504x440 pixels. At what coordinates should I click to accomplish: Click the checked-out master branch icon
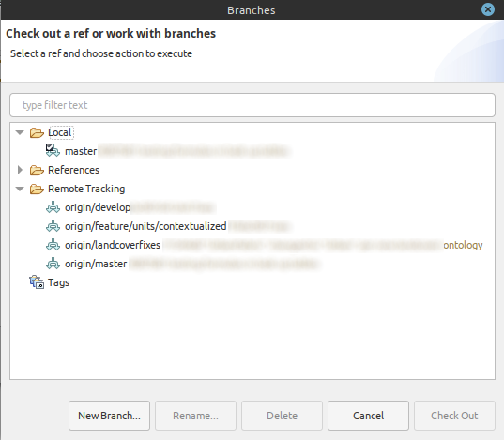coord(53,150)
